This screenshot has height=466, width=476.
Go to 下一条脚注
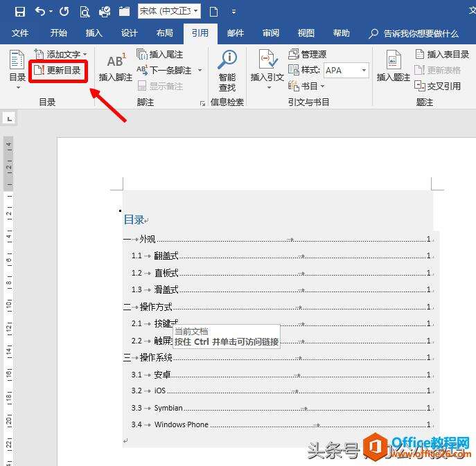click(x=164, y=71)
